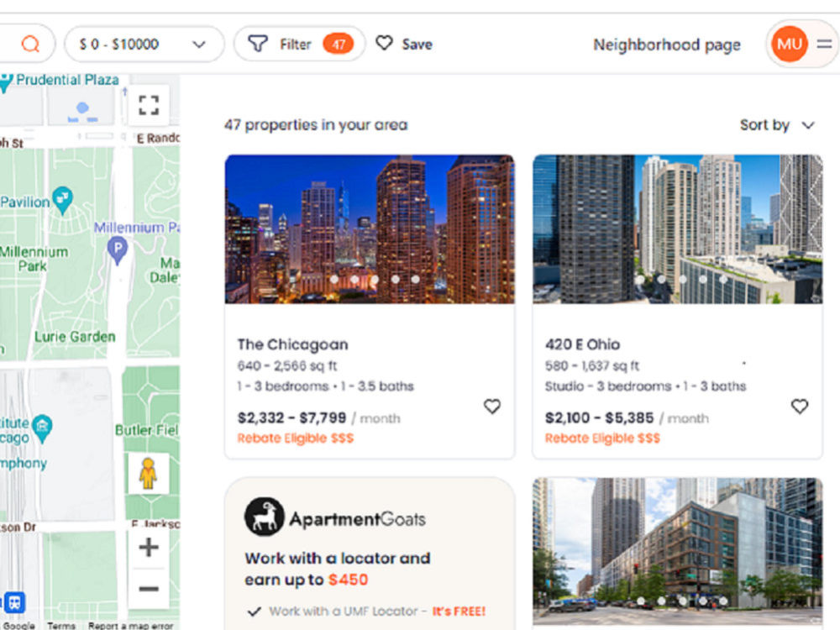Open the 420 E Ohio listing title
840x630 pixels.
tap(583, 344)
